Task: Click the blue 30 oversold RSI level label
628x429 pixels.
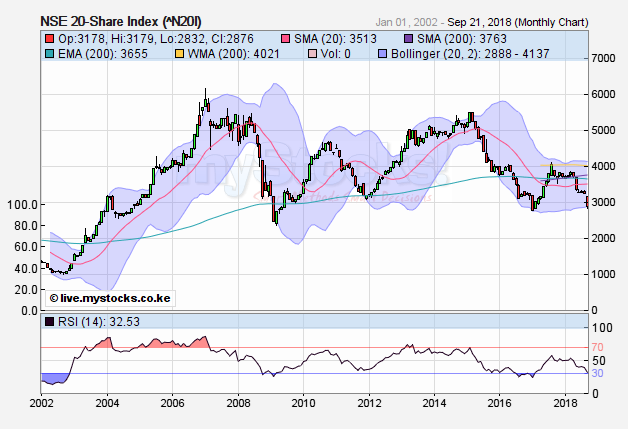Action: [x=600, y=373]
